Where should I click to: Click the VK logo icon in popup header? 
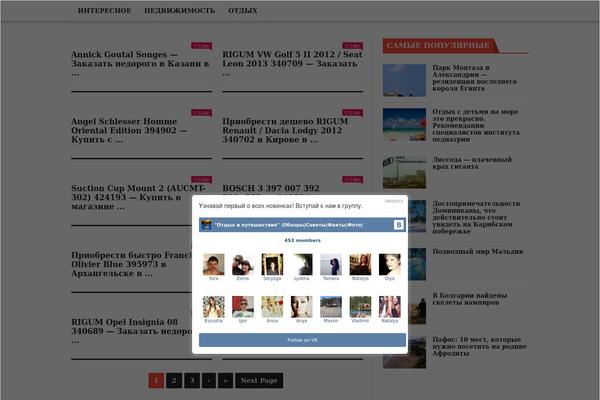point(398,225)
